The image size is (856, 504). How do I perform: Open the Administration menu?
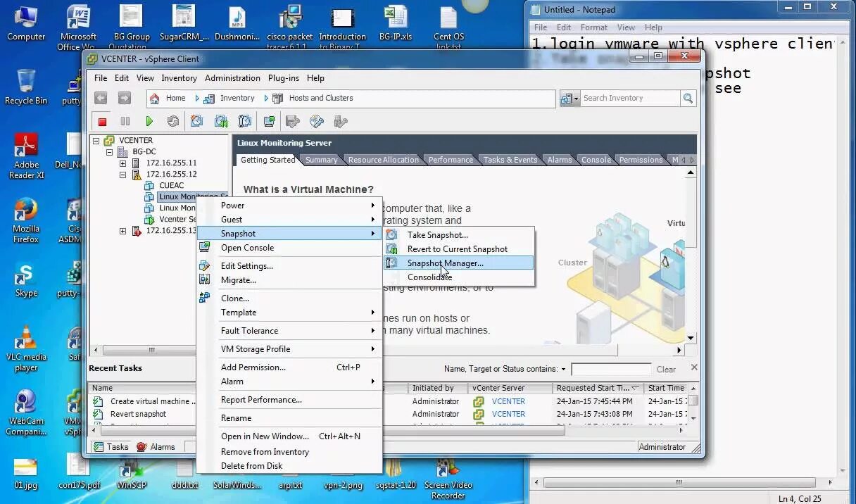click(x=232, y=78)
